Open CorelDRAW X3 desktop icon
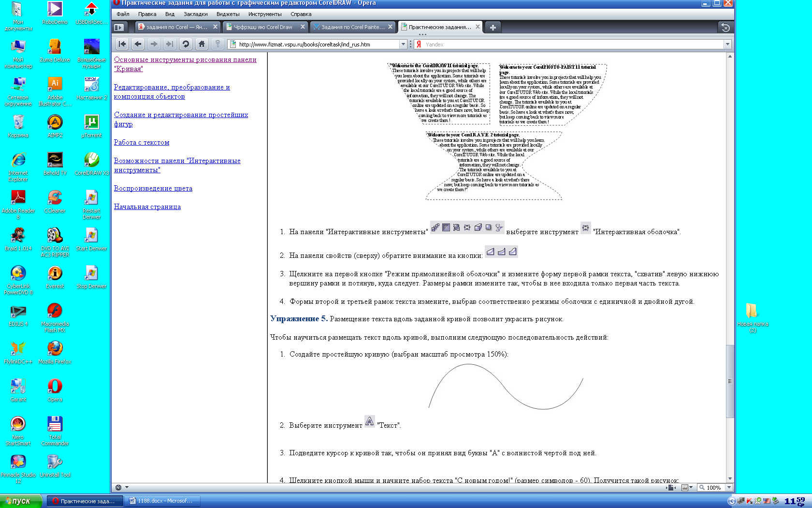Viewport: 812px width, 508px height. click(x=92, y=164)
